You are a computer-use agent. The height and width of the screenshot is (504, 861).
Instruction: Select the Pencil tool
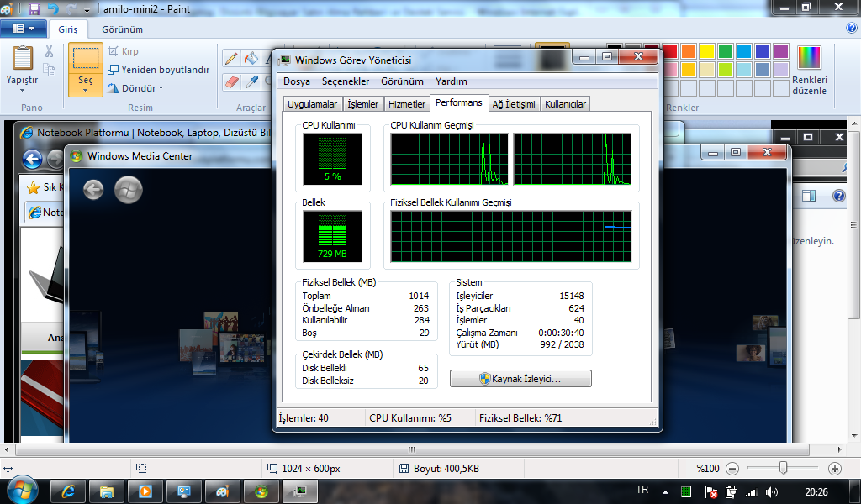coord(231,58)
